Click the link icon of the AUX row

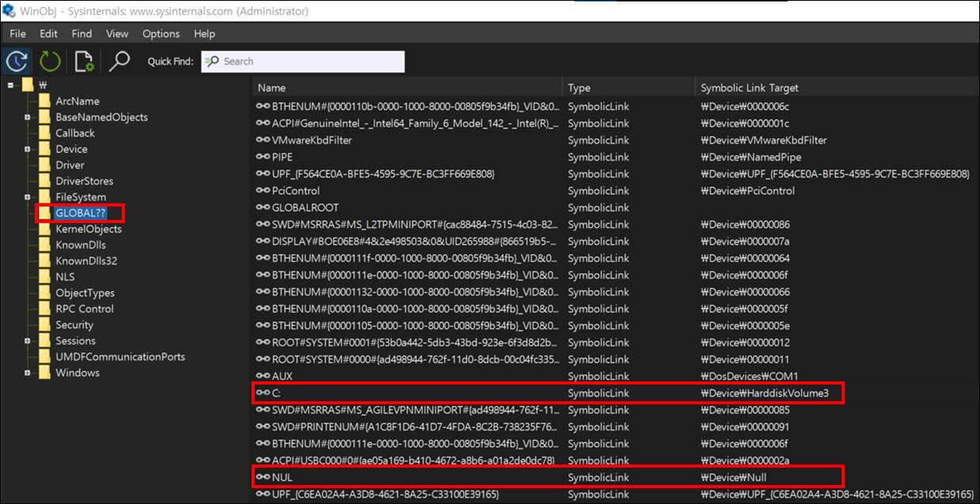click(x=263, y=376)
